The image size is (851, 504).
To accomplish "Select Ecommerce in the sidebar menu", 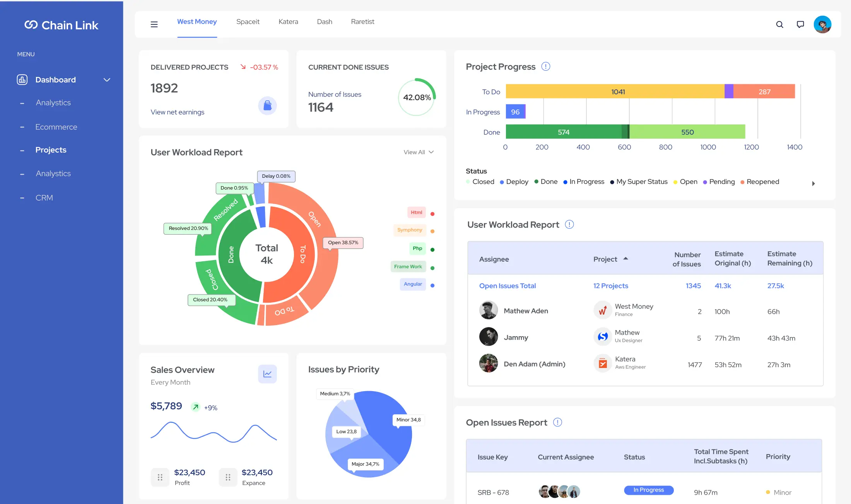I will [x=56, y=127].
